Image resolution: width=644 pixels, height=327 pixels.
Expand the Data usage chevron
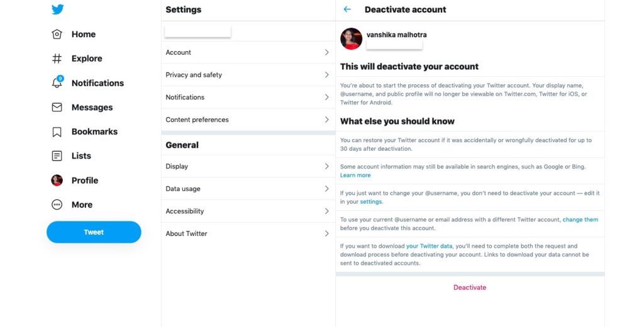[x=327, y=189]
